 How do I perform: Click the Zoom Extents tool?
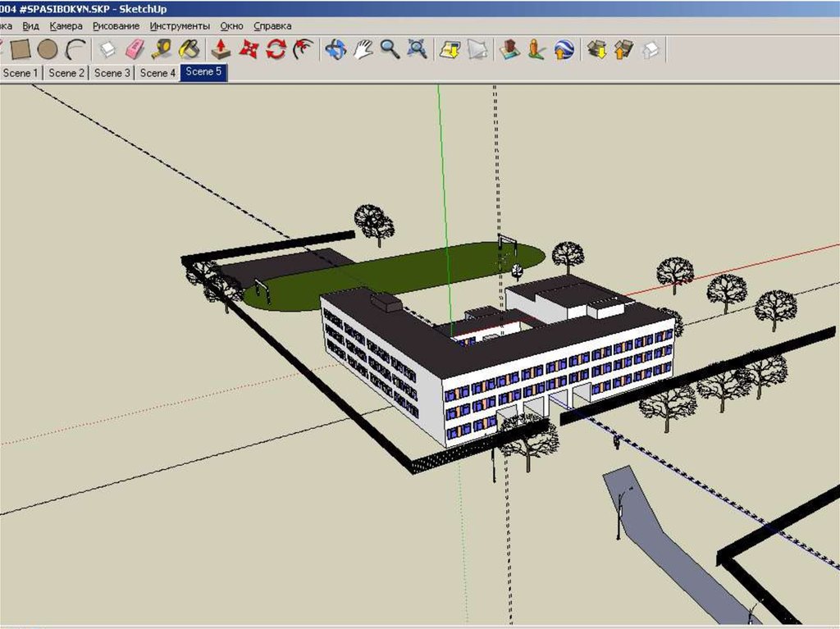click(417, 49)
